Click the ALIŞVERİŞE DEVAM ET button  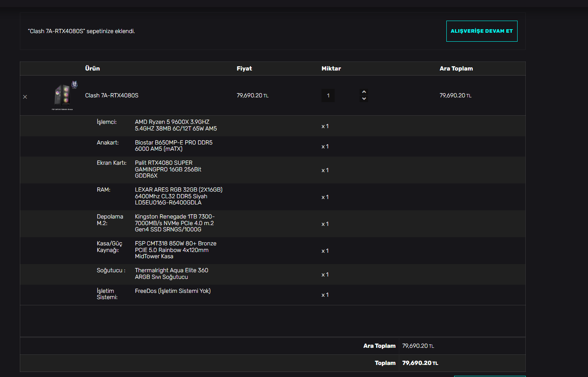(482, 31)
